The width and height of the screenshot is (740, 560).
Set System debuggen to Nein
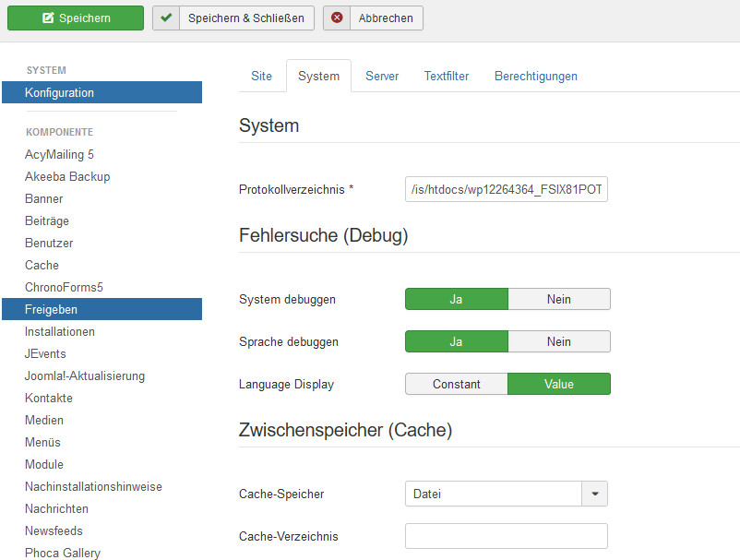point(559,299)
